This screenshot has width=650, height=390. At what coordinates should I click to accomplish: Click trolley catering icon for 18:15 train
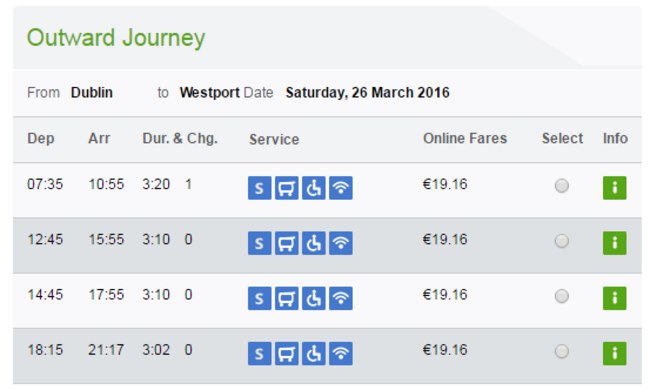point(286,354)
